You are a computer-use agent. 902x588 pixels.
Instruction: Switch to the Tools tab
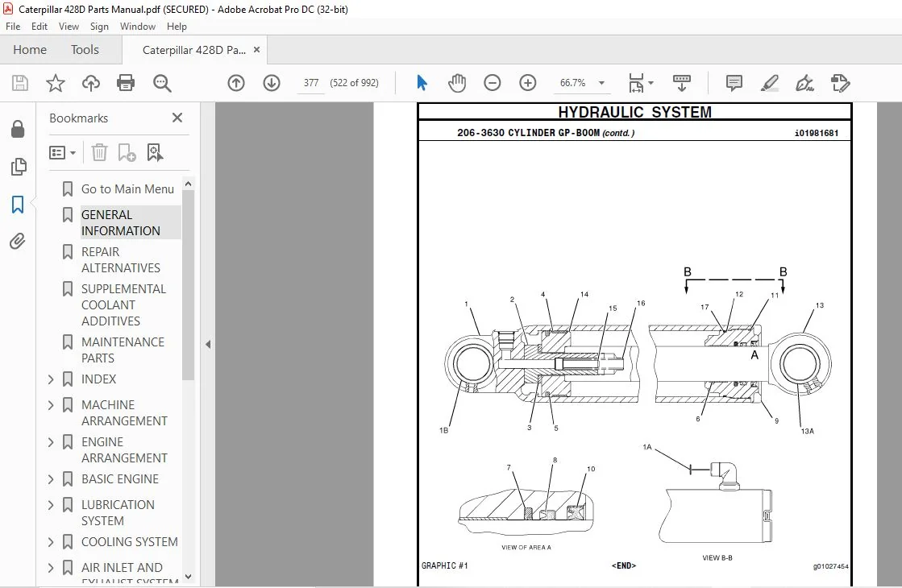click(x=85, y=50)
